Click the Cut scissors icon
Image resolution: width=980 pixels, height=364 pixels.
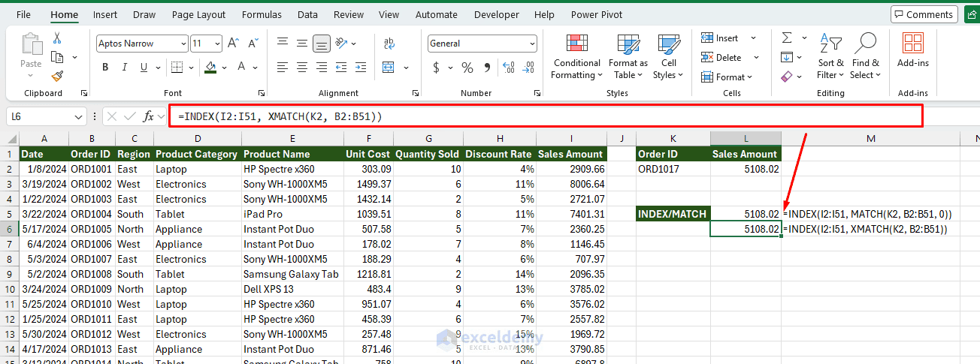coord(57,38)
